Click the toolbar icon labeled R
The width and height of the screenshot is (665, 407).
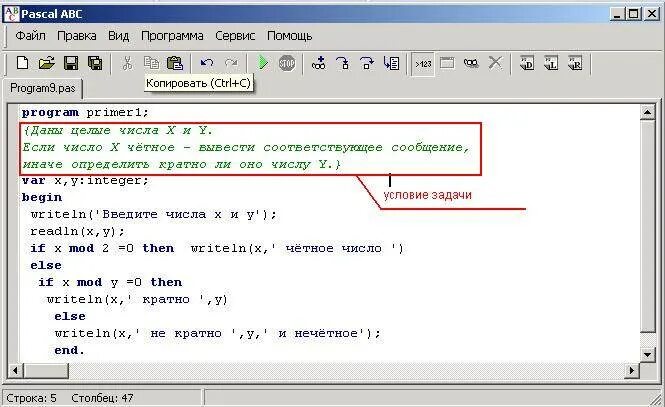575,63
